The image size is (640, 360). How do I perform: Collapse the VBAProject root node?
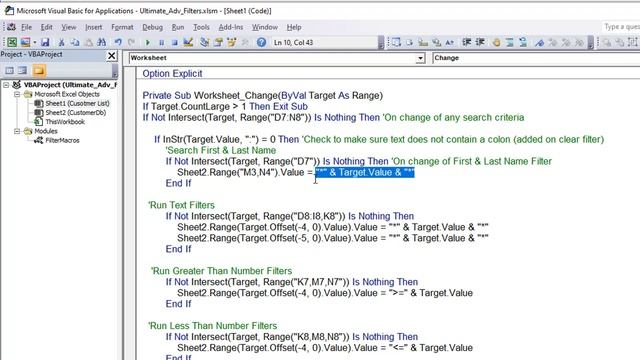click(x=6, y=85)
